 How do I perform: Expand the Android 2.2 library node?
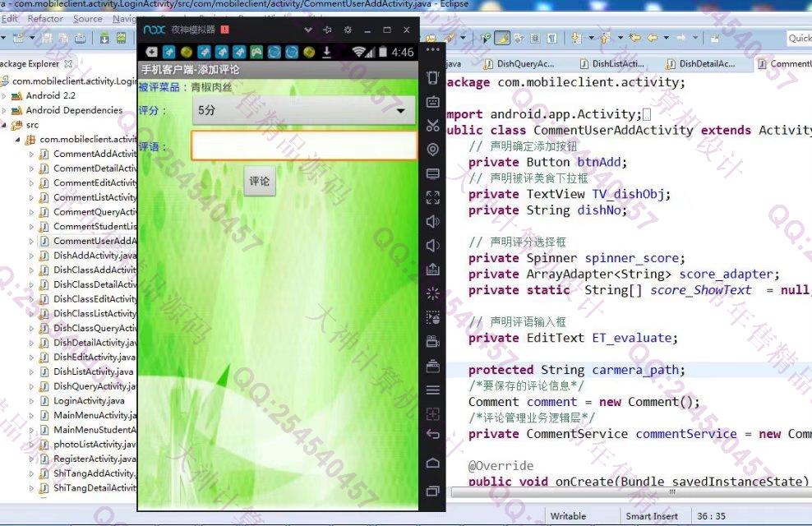pos(4,96)
